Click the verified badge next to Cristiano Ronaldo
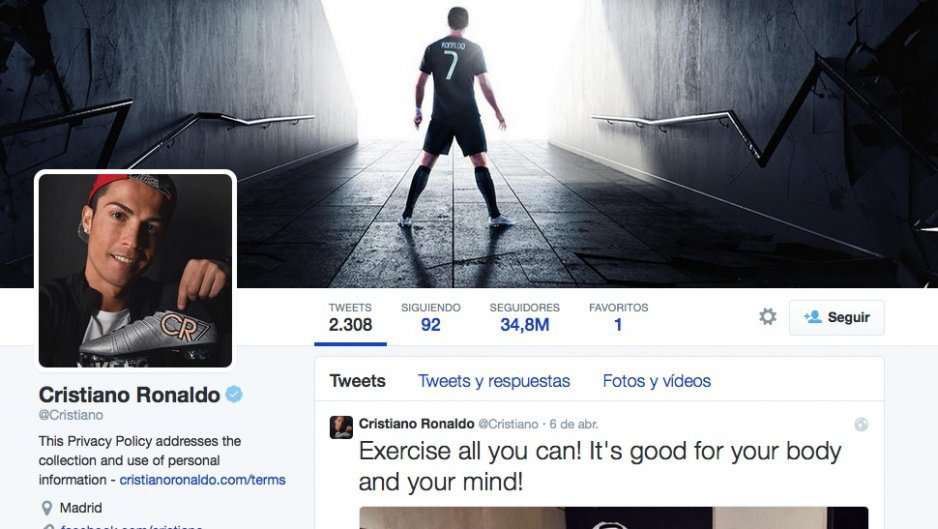This screenshot has height=529, width=938. [x=234, y=394]
